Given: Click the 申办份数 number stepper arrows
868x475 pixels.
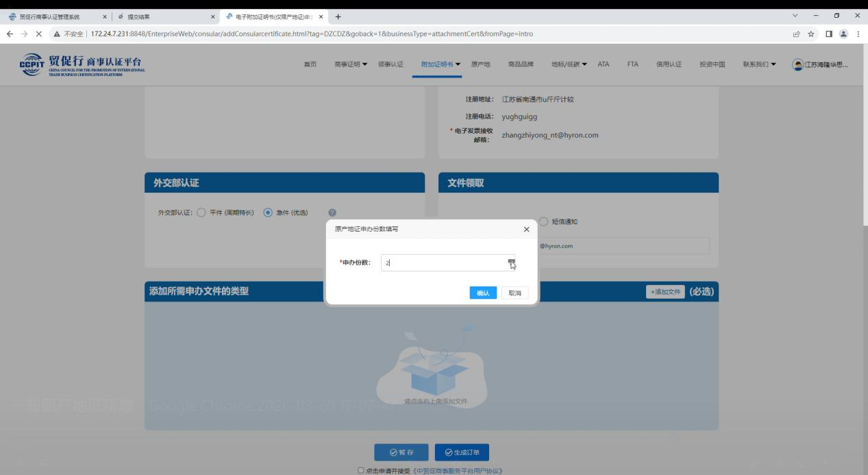Looking at the screenshot, I should [x=510, y=263].
